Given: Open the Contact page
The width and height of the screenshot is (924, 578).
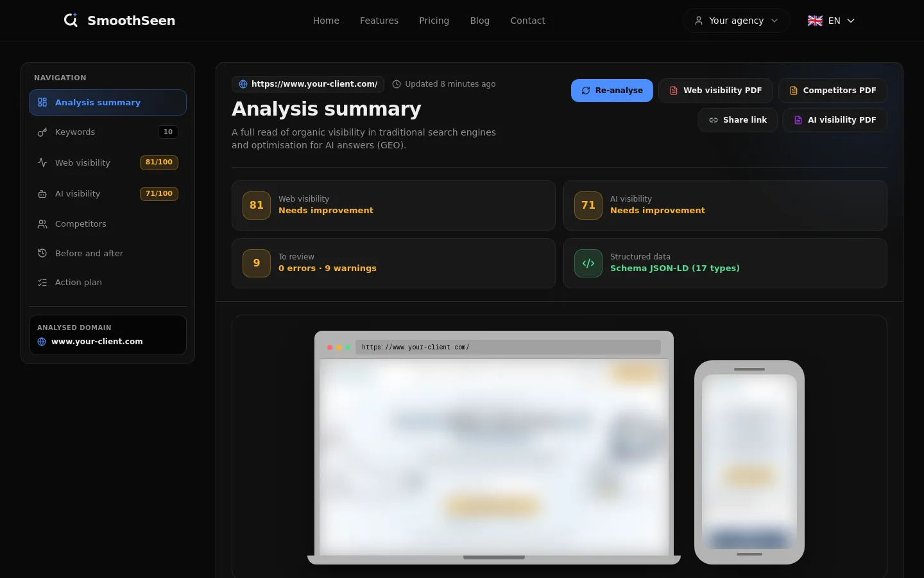Looking at the screenshot, I should point(528,21).
